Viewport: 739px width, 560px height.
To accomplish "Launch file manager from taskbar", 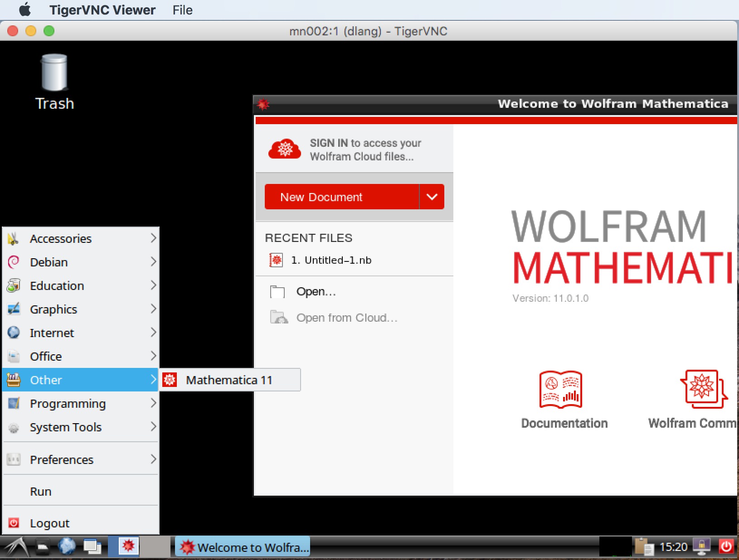I will pos(43,547).
